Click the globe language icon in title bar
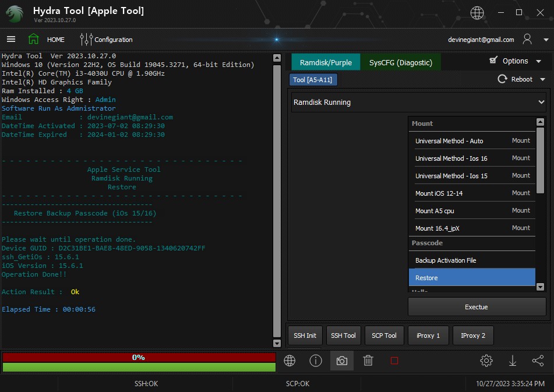This screenshot has width=554, height=392. (477, 13)
